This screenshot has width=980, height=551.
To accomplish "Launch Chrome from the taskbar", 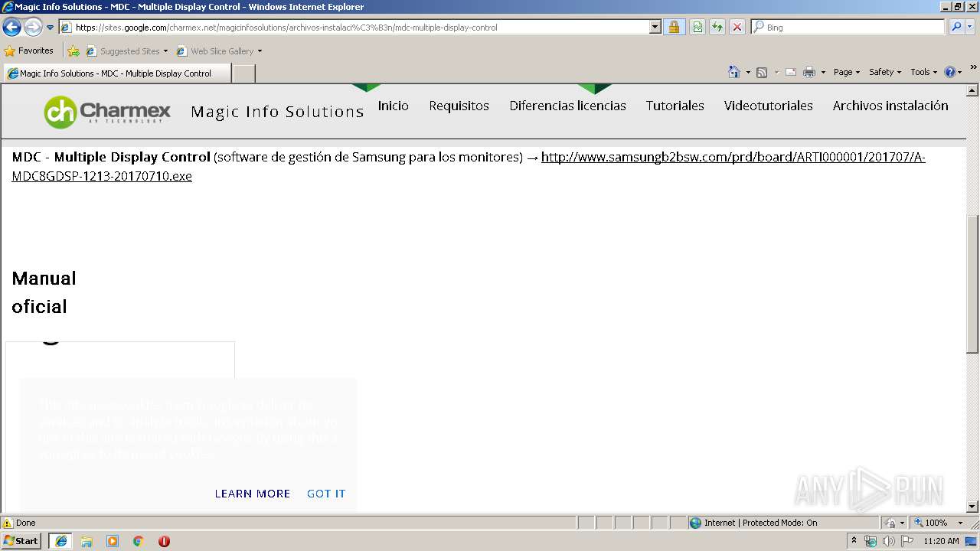I will click(139, 541).
